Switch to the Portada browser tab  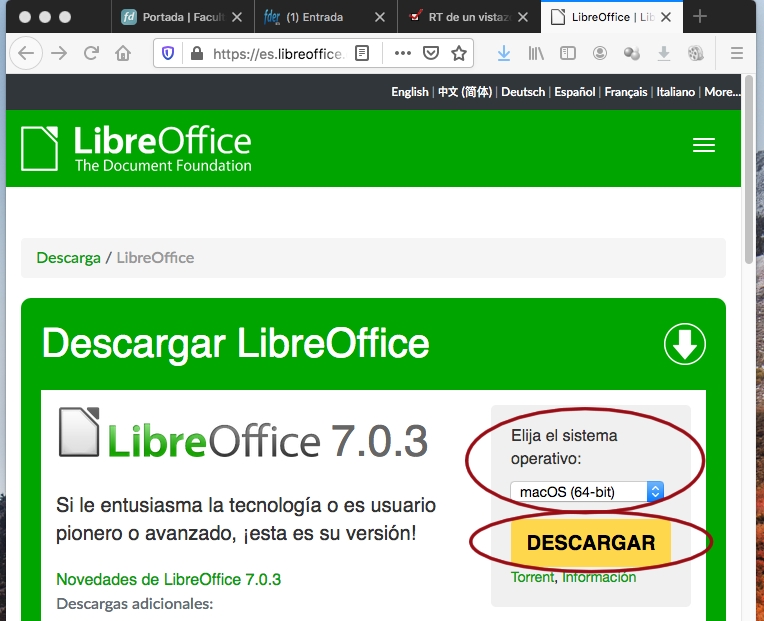[180, 17]
